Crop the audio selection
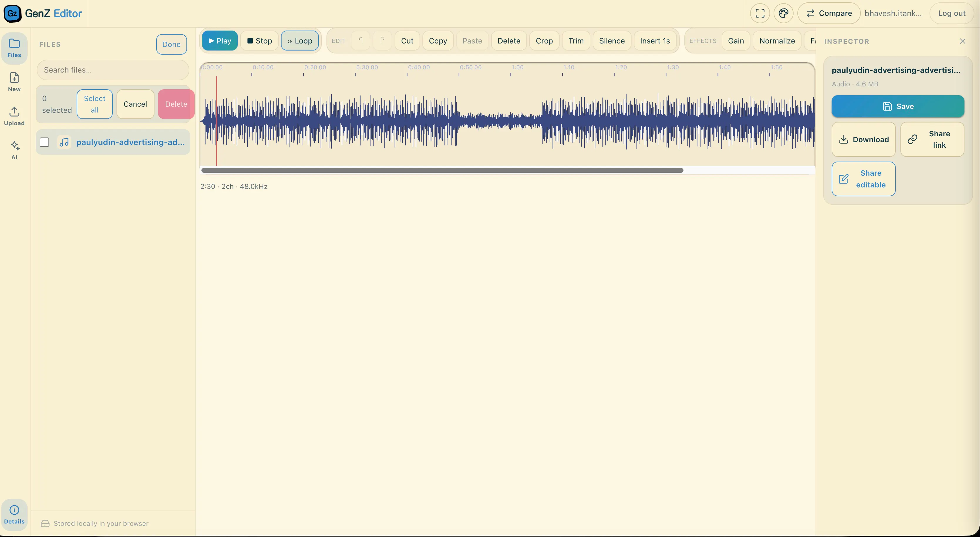Screen dimensions: 980x537 pyautogui.click(x=544, y=41)
